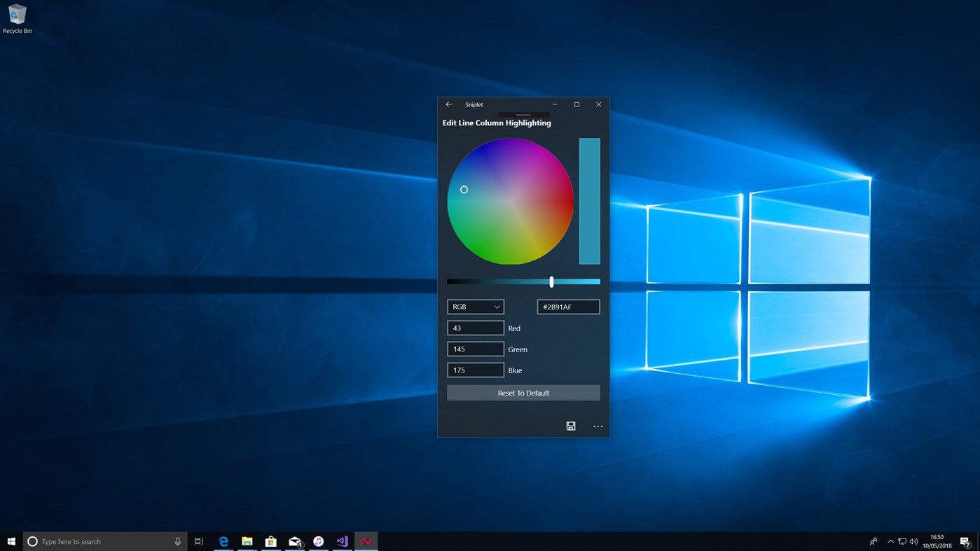Open Task View from the taskbar
Viewport: 980px width, 551px height.
coord(199,541)
